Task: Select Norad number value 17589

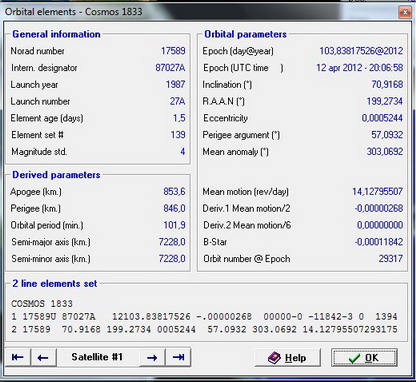Action: (173, 51)
